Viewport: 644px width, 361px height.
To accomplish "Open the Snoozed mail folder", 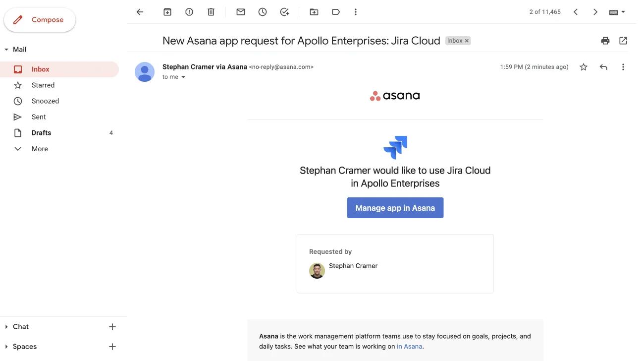I will [45, 101].
